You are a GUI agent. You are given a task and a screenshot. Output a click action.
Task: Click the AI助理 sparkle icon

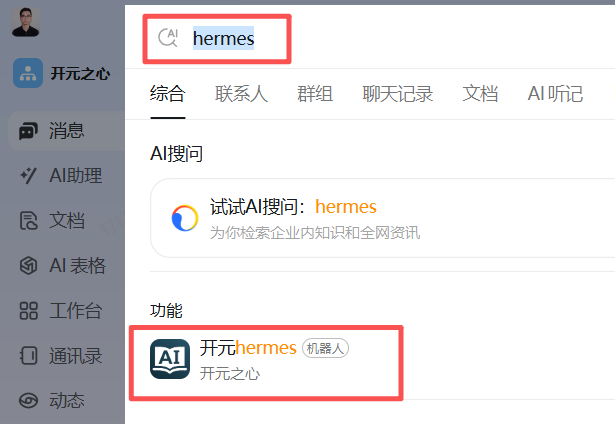pyautogui.click(x=28, y=176)
